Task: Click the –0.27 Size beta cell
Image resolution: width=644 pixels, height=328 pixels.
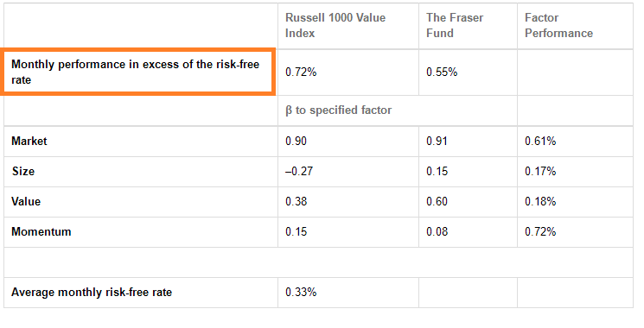Action: 299,172
